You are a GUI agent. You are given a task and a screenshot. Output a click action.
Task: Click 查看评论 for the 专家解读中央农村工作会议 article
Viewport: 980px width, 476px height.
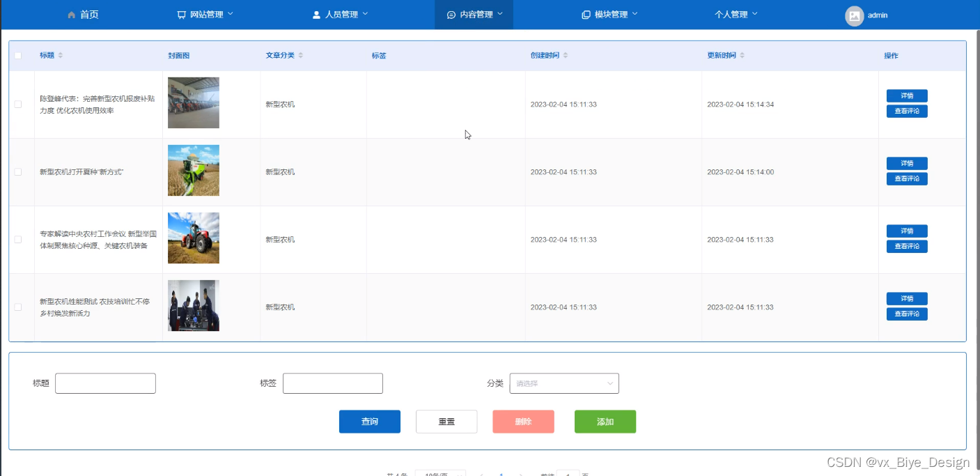(907, 247)
